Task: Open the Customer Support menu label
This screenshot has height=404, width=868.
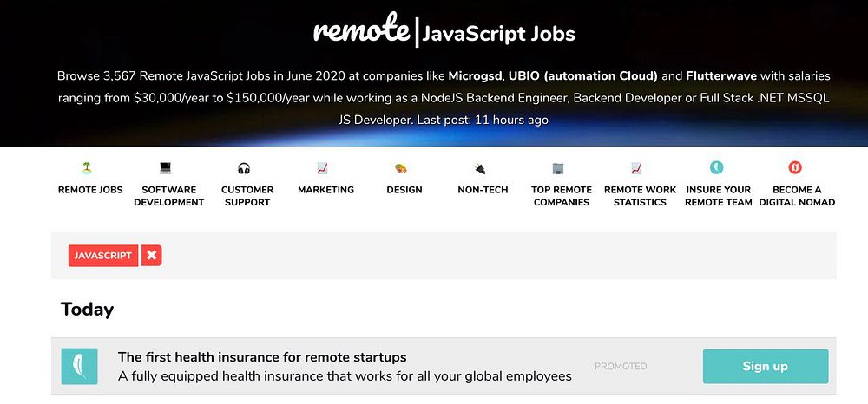Action: 247,196
